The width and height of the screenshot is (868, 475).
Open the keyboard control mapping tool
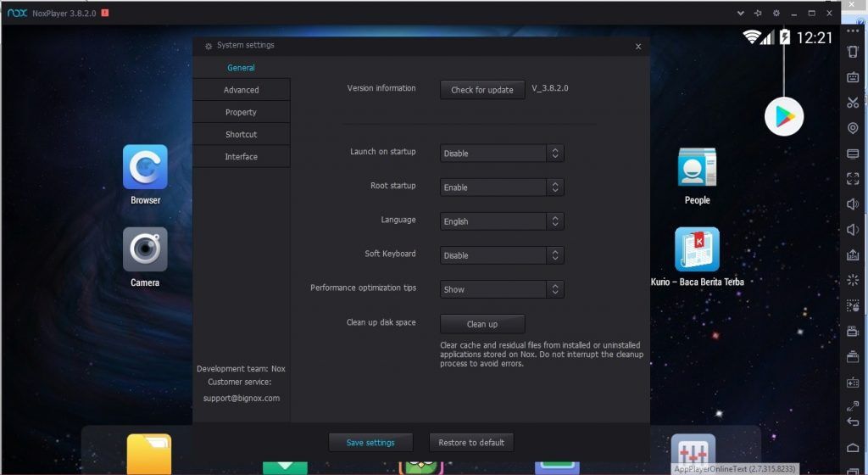pos(853,77)
